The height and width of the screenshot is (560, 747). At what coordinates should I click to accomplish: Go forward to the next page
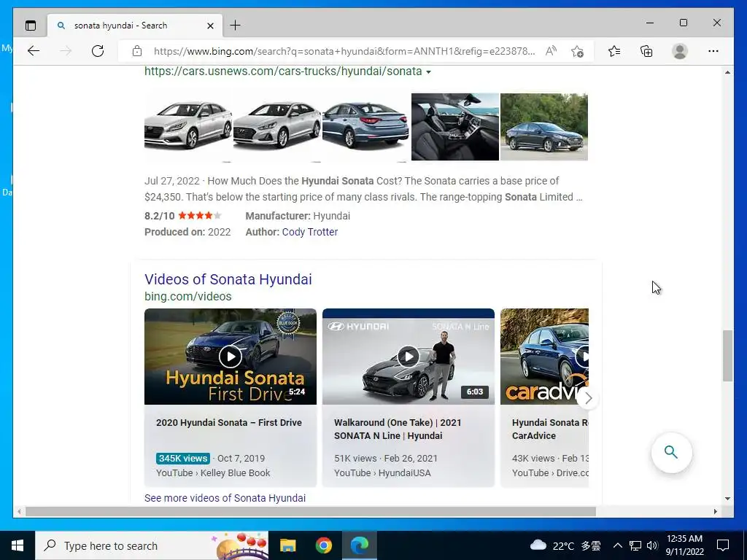click(x=66, y=51)
